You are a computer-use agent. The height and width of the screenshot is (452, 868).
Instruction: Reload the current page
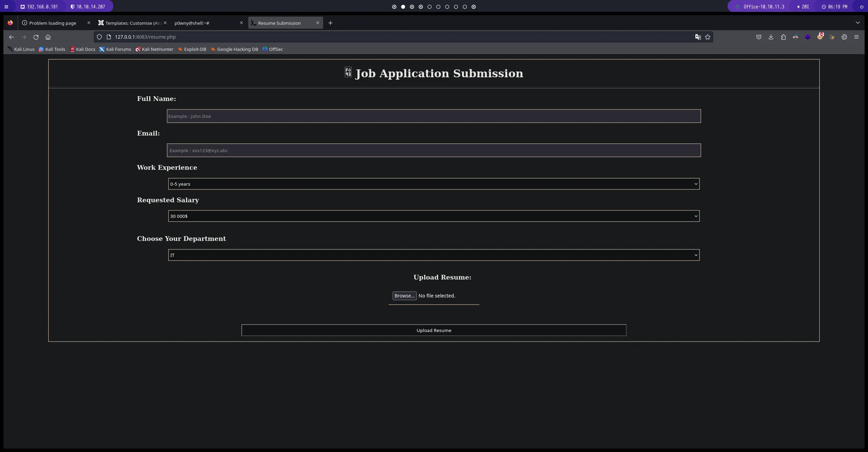click(x=36, y=37)
